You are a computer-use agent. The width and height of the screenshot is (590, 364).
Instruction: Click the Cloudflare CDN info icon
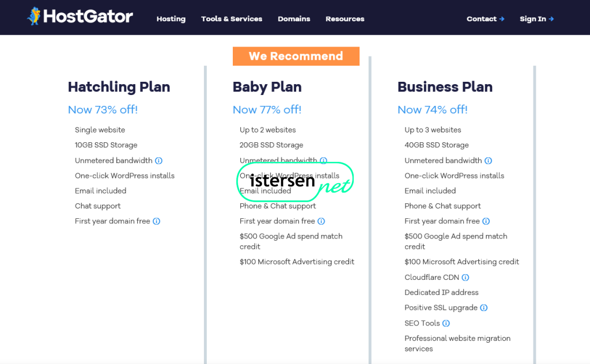point(466,278)
